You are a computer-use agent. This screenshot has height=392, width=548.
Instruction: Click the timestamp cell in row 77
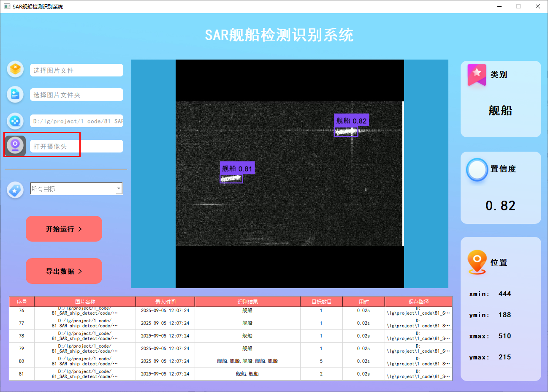click(165, 323)
